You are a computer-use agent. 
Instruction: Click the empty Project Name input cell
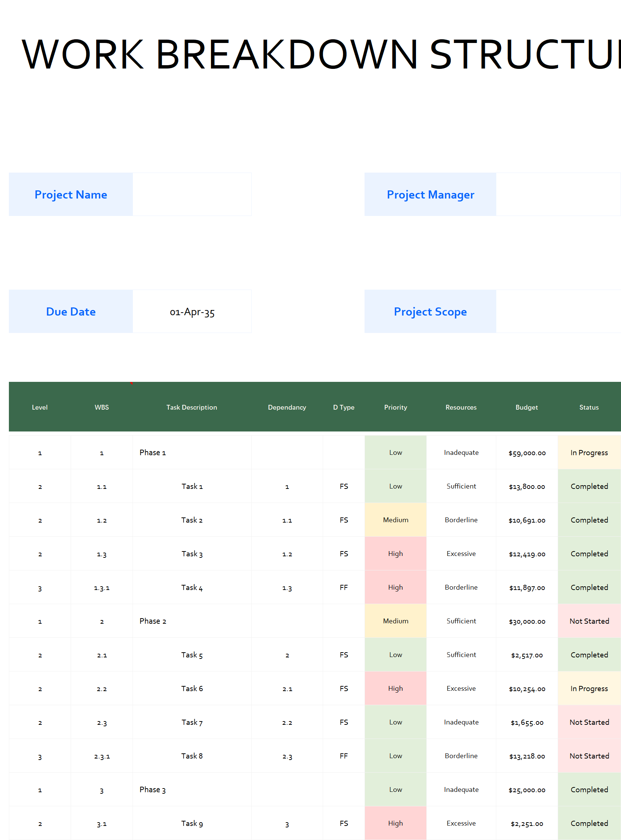[192, 194]
